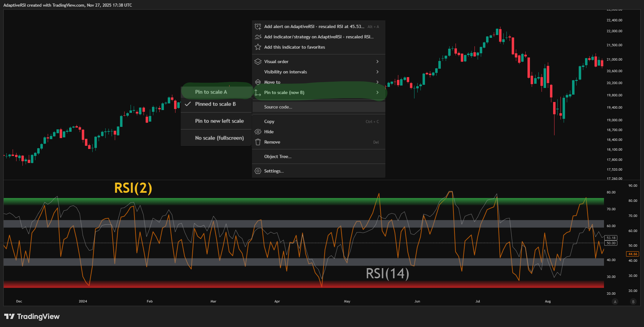644x327 pixels.
Task: Expand the Pin to scale (now B) arrow
Action: [378, 93]
